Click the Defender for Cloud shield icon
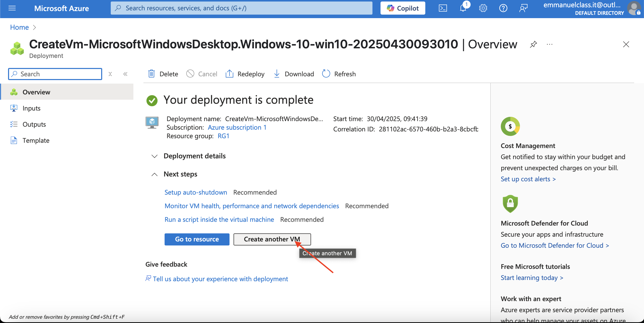 pyautogui.click(x=510, y=204)
